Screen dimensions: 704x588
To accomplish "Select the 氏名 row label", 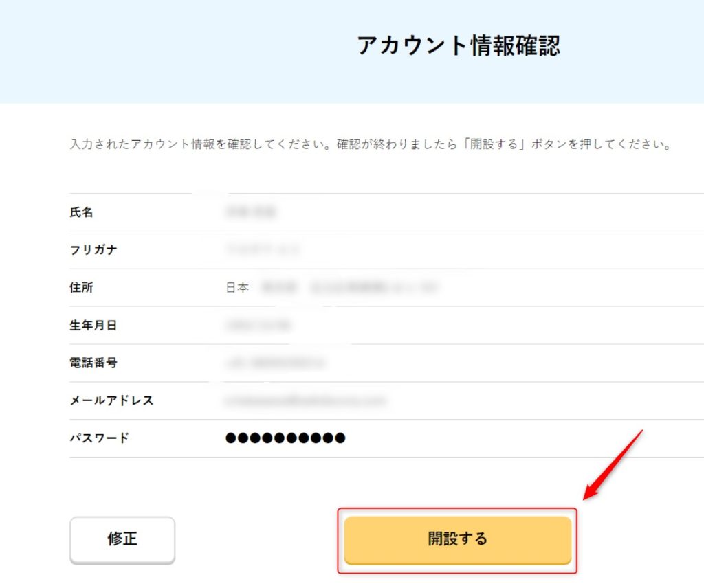I will point(81,212).
